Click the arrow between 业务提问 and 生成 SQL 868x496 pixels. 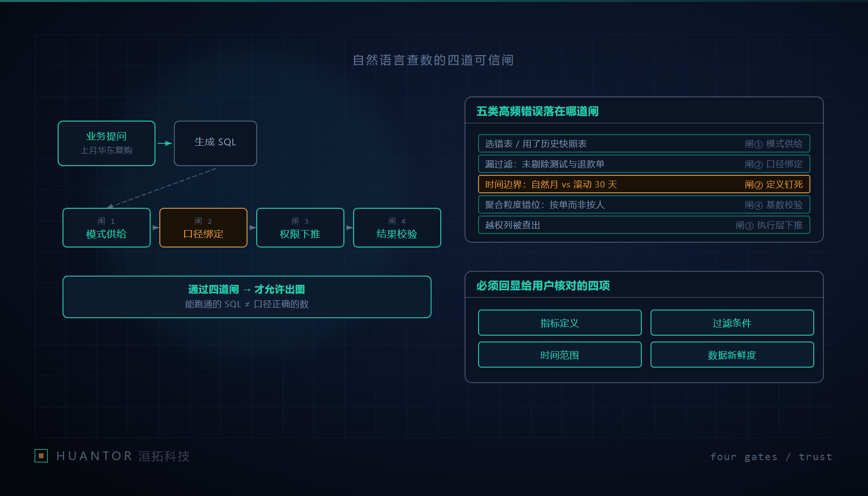[165, 143]
